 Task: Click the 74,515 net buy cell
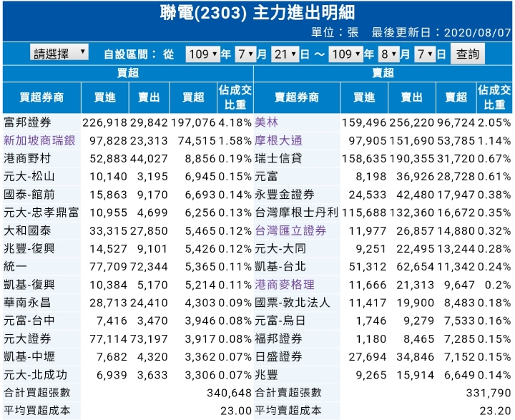(x=197, y=141)
